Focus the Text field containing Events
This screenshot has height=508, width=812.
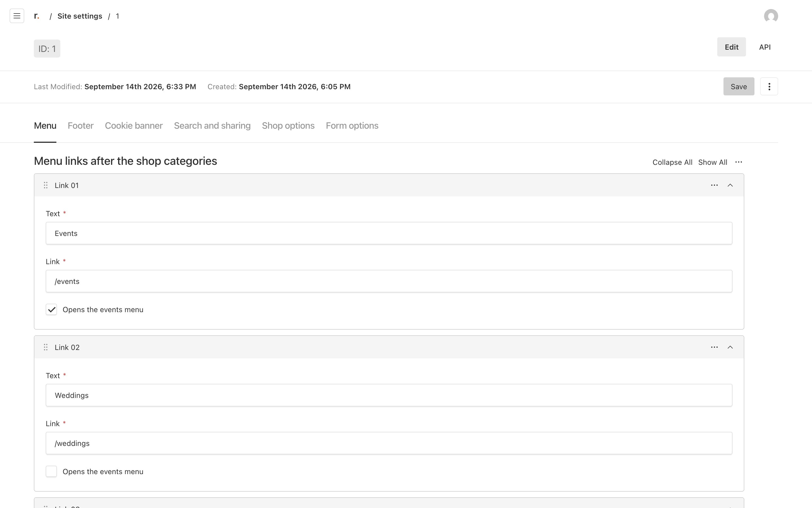pyautogui.click(x=389, y=233)
